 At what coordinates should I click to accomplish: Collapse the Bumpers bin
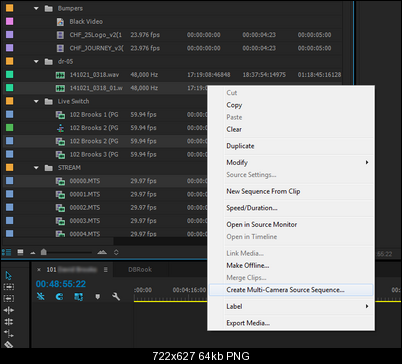click(36, 8)
